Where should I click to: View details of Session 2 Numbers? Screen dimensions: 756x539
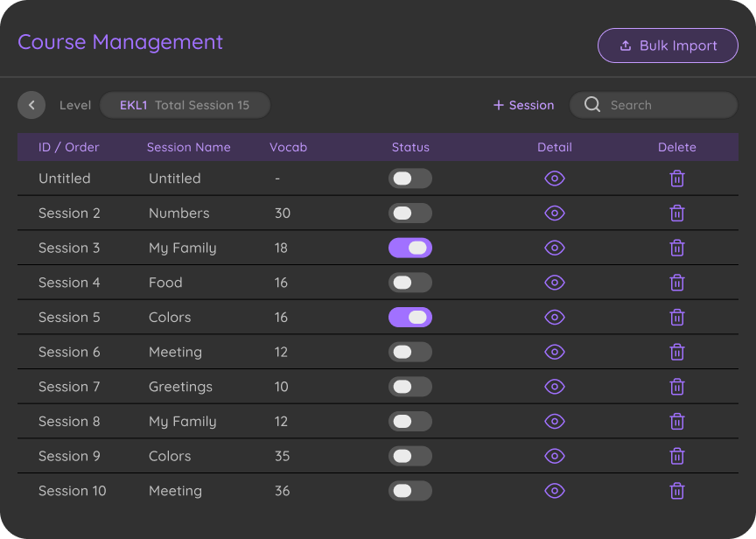click(555, 213)
